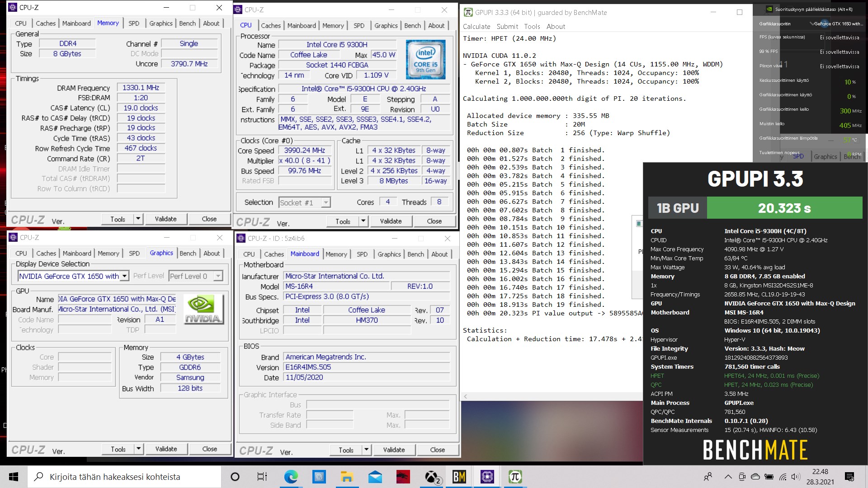Open the Submit menu in GPUPI
868x488 pixels.
pyautogui.click(x=507, y=27)
